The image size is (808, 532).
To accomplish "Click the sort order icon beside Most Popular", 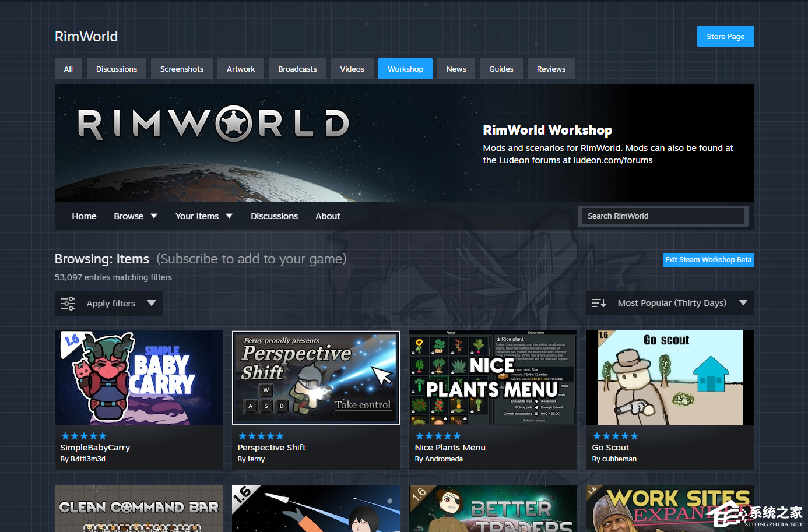I will pos(599,303).
